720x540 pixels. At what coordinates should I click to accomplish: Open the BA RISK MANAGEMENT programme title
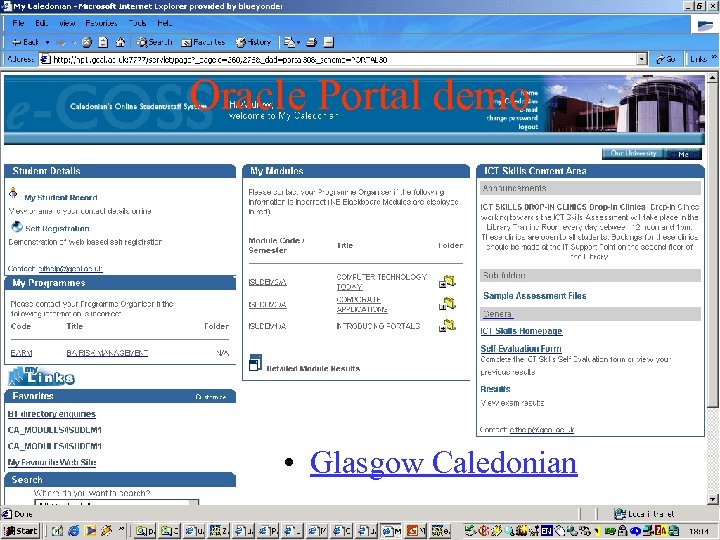pyautogui.click(x=107, y=353)
